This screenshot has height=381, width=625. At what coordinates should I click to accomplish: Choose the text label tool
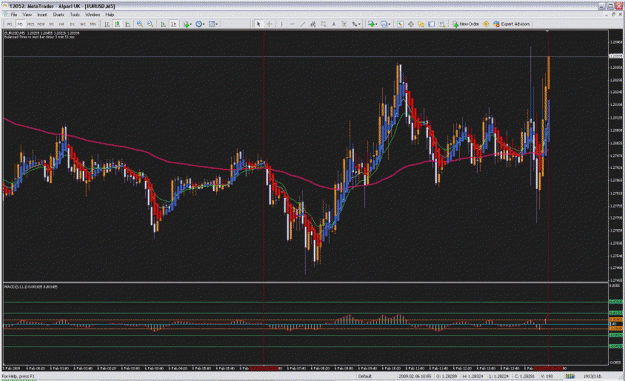[x=344, y=24]
